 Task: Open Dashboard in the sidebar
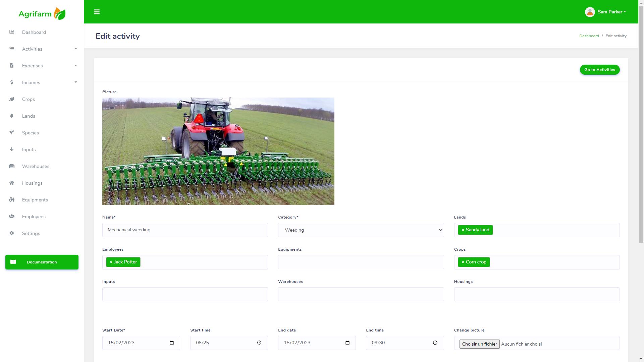coord(34,32)
